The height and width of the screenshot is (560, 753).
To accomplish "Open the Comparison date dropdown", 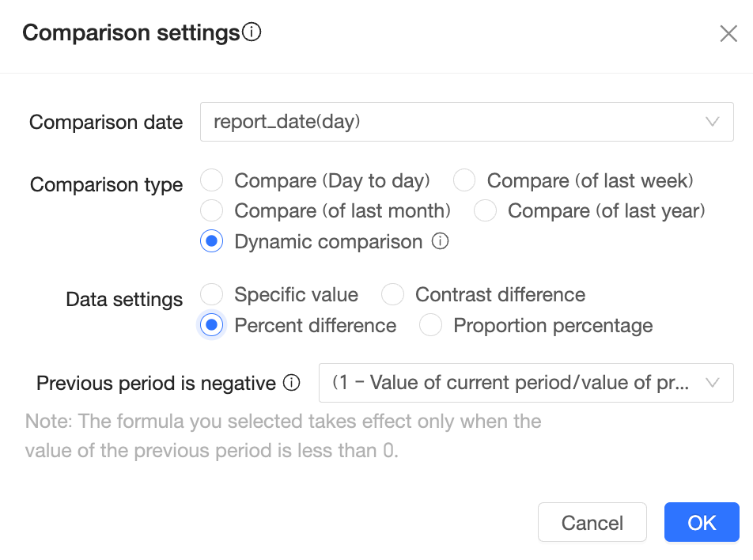I will point(467,122).
